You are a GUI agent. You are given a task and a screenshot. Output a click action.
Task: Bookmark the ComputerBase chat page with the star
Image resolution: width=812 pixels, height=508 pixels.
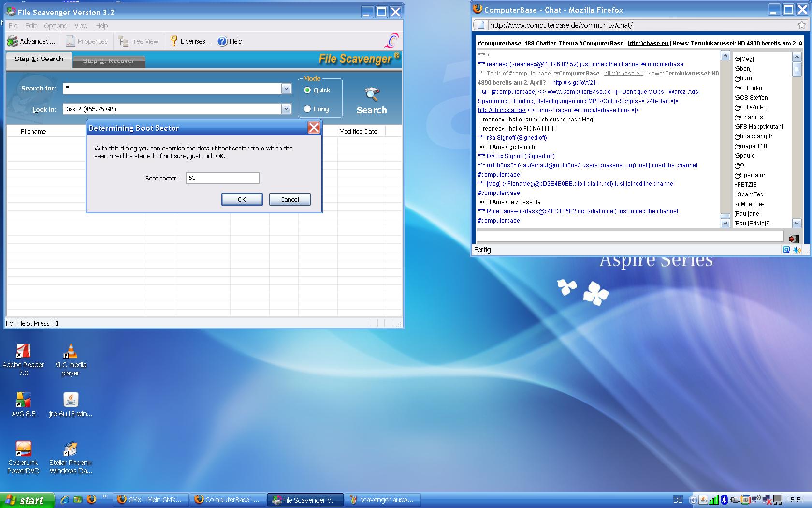tap(801, 25)
